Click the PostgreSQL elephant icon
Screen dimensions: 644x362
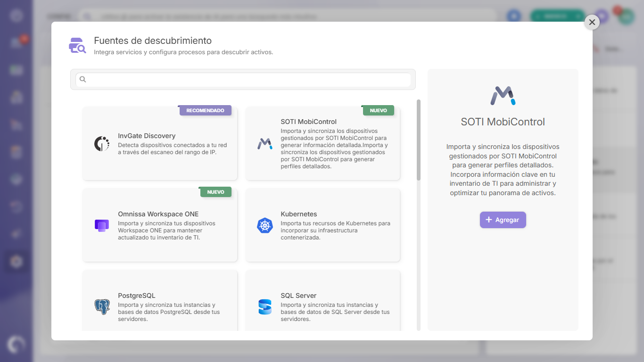102,307
